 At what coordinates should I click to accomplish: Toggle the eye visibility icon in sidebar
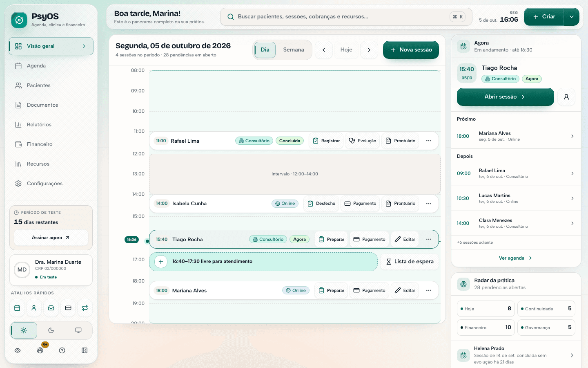point(18,350)
